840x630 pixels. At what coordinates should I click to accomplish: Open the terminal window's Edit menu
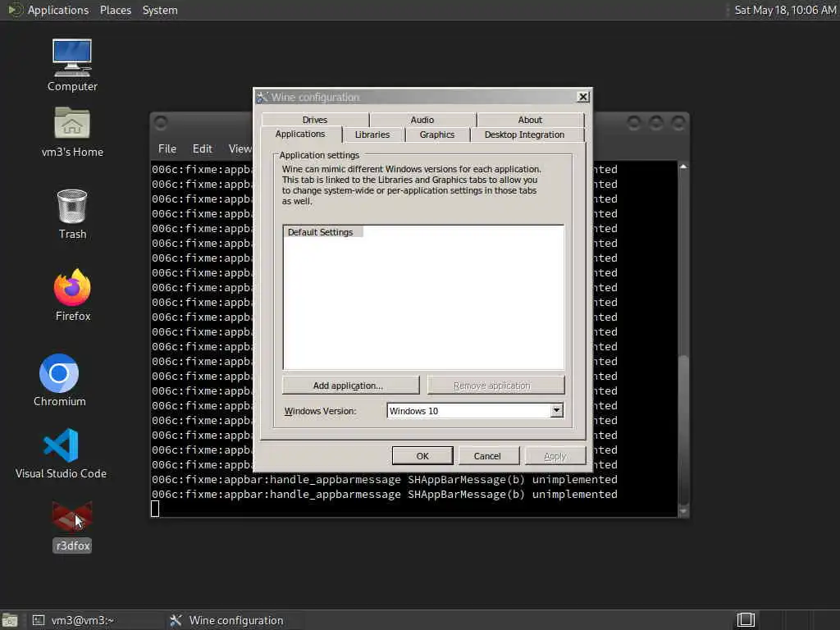[203, 148]
